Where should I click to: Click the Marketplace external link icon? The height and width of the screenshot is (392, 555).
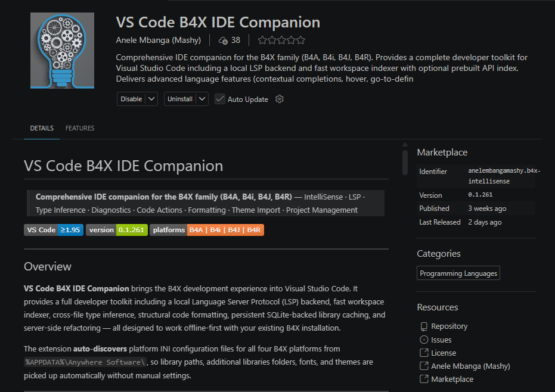pos(424,379)
